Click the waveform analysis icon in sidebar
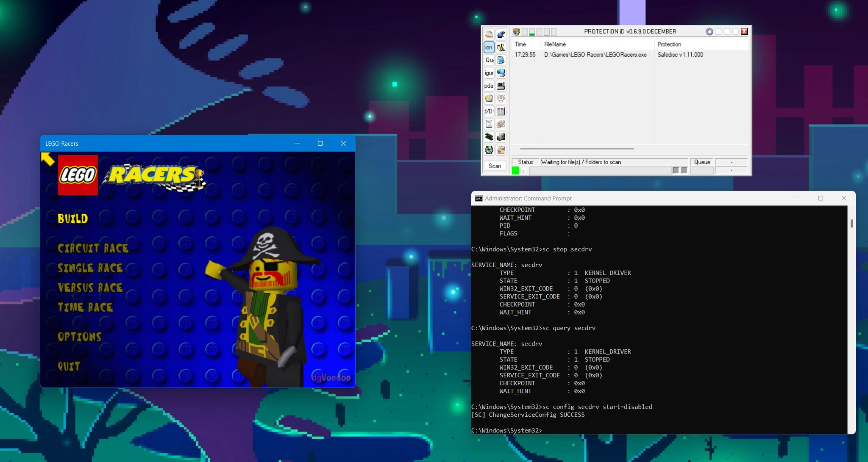The height and width of the screenshot is (462, 868). pos(501,47)
